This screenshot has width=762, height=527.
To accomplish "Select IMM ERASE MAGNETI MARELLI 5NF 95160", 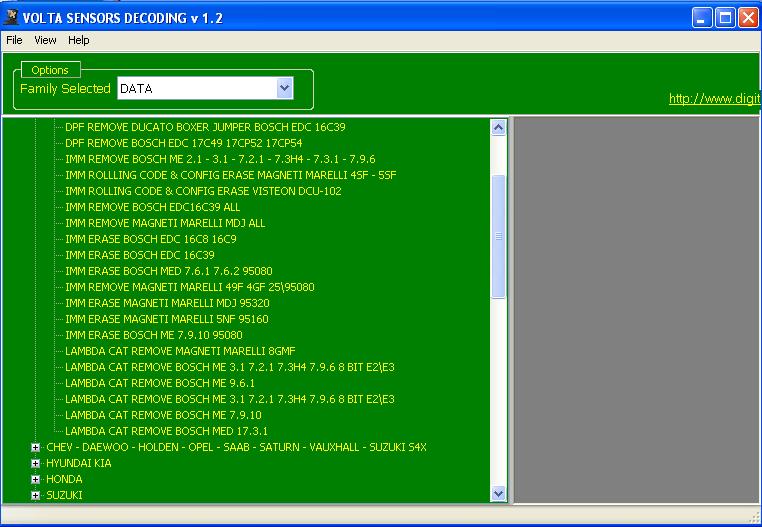I will 167,320.
